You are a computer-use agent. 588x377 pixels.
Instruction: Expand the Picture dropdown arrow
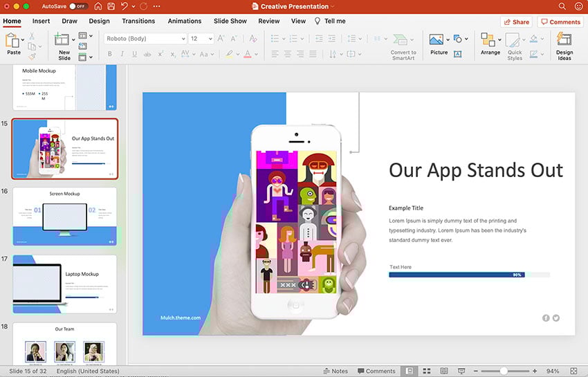tap(448, 39)
